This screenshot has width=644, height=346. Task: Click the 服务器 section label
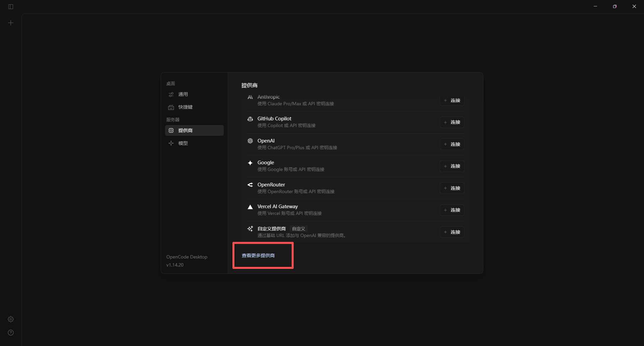tap(173, 120)
